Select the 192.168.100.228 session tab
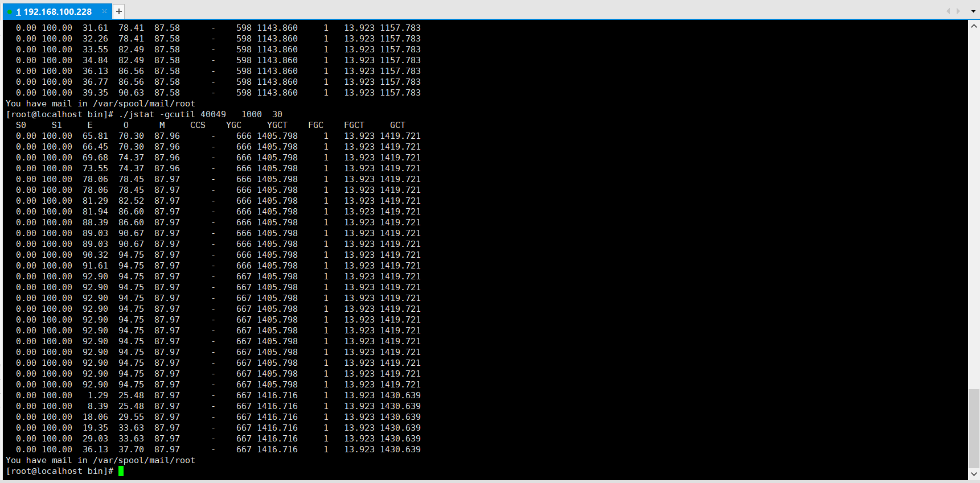The image size is (980, 483). click(57, 11)
